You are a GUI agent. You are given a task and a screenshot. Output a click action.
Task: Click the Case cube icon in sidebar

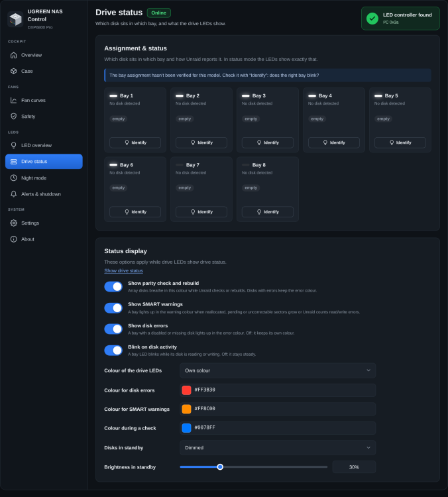pos(14,71)
